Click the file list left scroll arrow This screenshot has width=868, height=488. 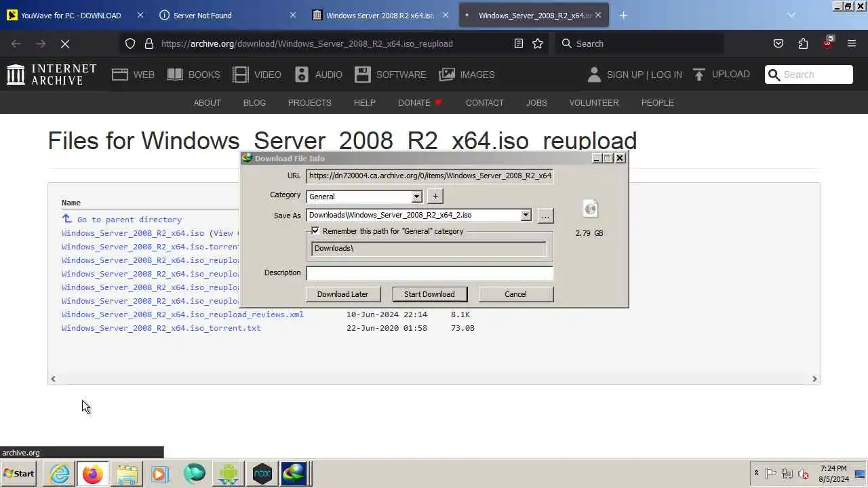(54, 379)
